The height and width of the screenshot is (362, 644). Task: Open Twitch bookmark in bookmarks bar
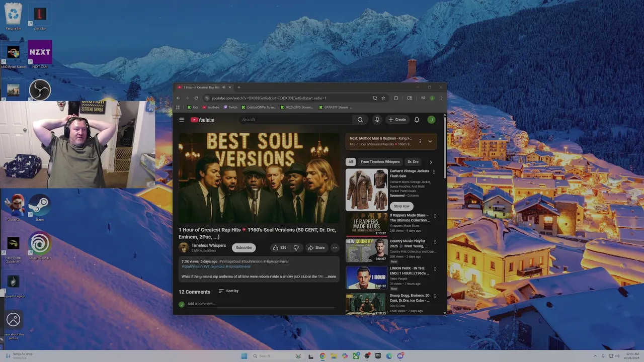click(230, 107)
